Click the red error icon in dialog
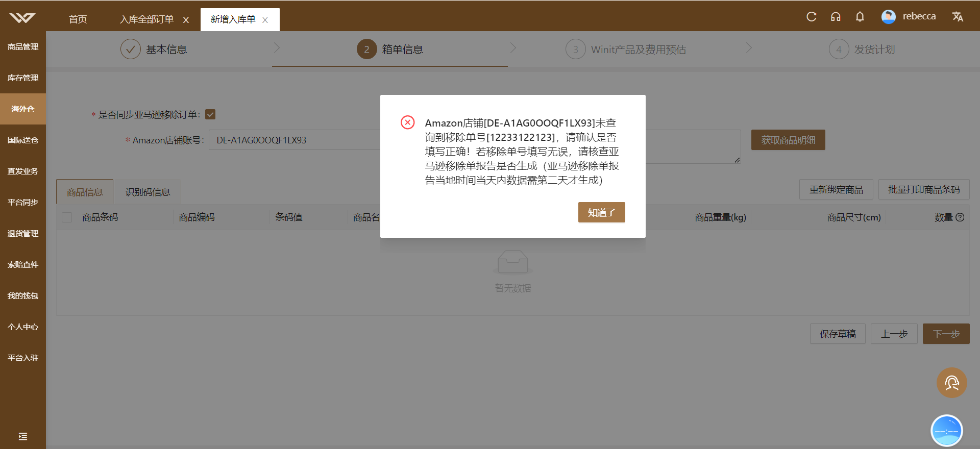Viewport: 980px width, 449px height. point(407,122)
